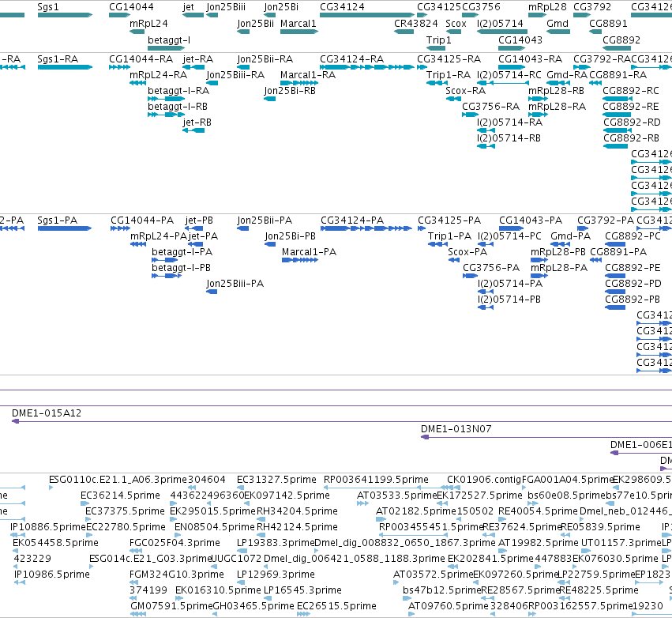Select the CG14044-PA protein label
Viewport: 672px width, 618px height.
point(142,220)
